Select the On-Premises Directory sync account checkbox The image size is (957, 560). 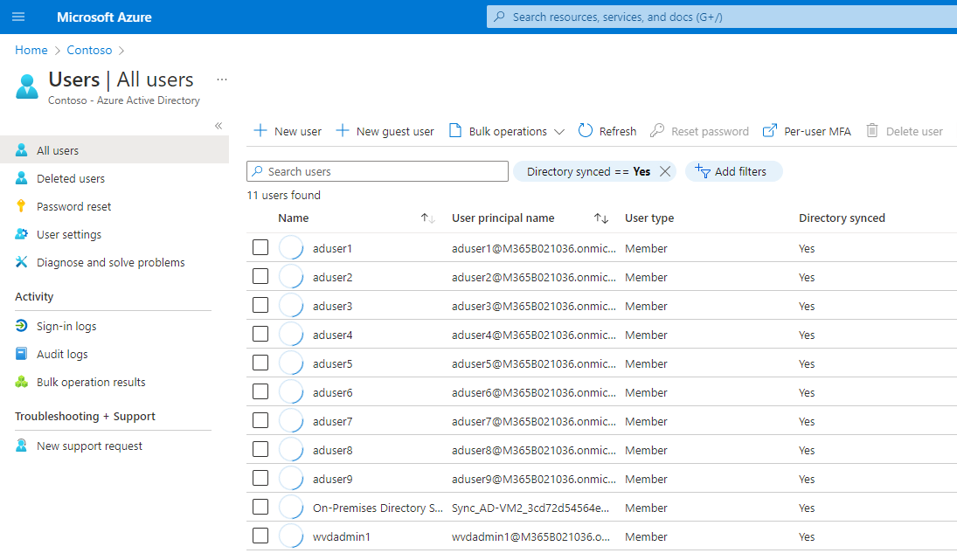coord(260,507)
